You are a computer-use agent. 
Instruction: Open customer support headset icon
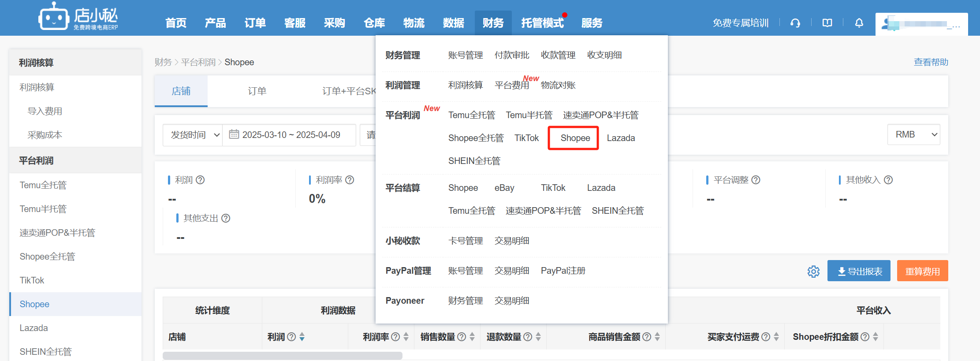point(795,23)
